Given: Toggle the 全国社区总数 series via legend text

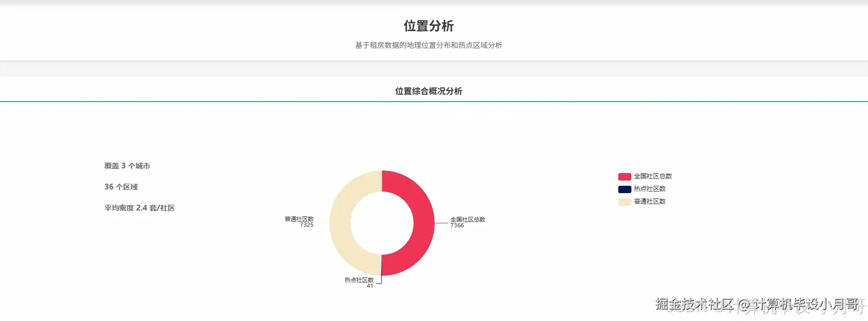Looking at the screenshot, I should coord(653,176).
